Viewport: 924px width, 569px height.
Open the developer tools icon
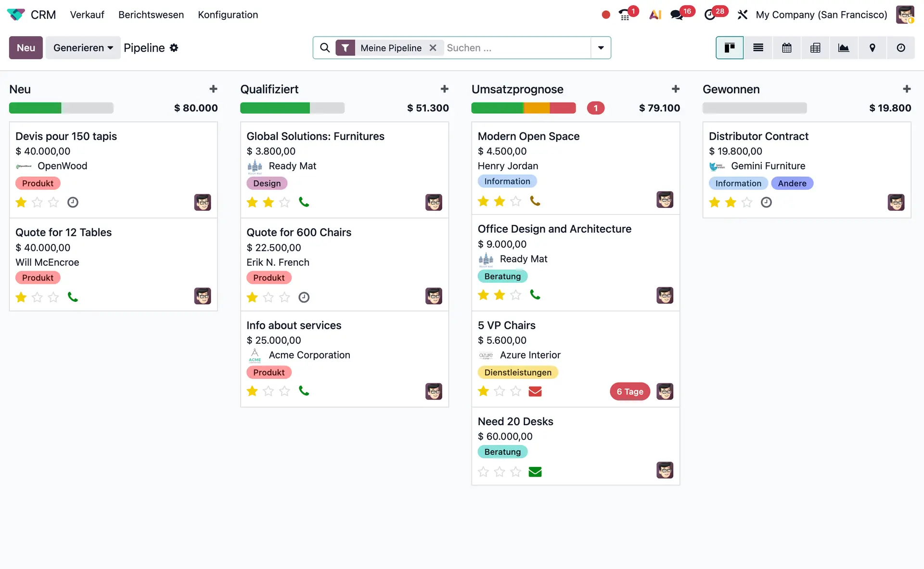743,14
